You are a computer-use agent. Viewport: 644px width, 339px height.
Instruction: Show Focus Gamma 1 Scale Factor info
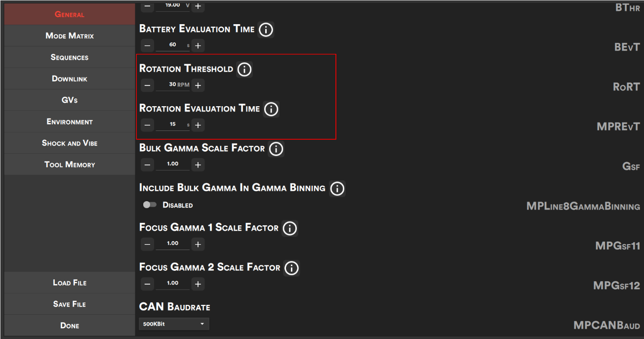click(x=289, y=228)
